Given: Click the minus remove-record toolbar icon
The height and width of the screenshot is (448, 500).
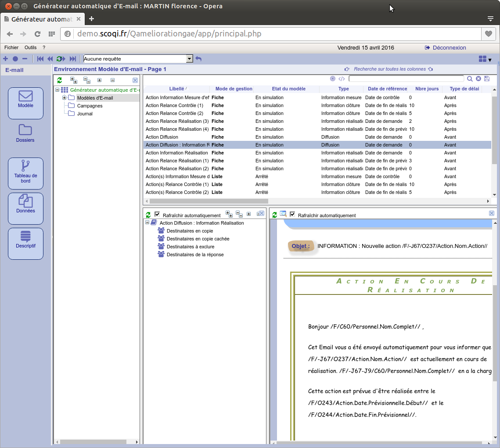Looking at the screenshot, I should [x=25, y=59].
